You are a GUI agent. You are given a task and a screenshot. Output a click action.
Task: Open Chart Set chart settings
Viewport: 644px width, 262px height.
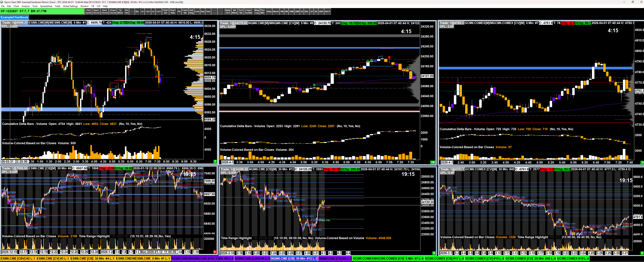(x=166, y=11)
